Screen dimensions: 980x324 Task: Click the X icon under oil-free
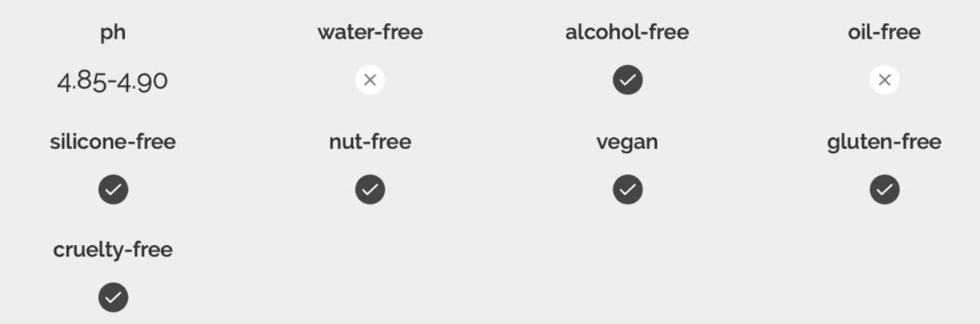click(884, 80)
